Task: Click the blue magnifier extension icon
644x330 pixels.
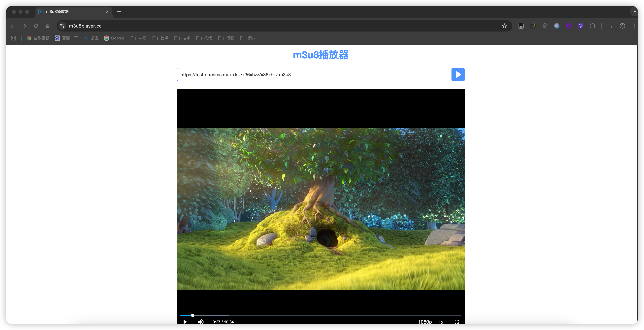Action: (556, 26)
